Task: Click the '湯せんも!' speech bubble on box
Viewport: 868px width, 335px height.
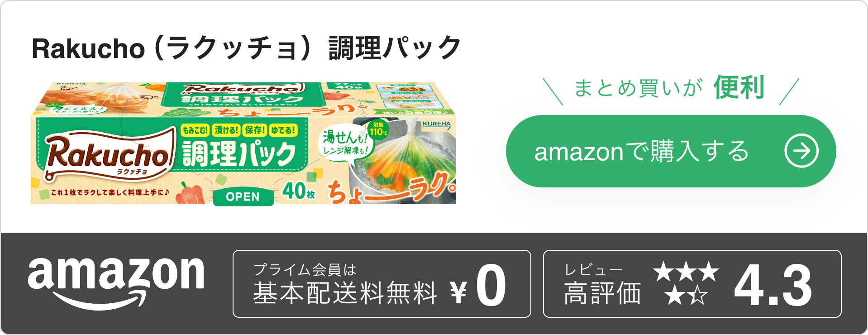Action: tap(345, 142)
